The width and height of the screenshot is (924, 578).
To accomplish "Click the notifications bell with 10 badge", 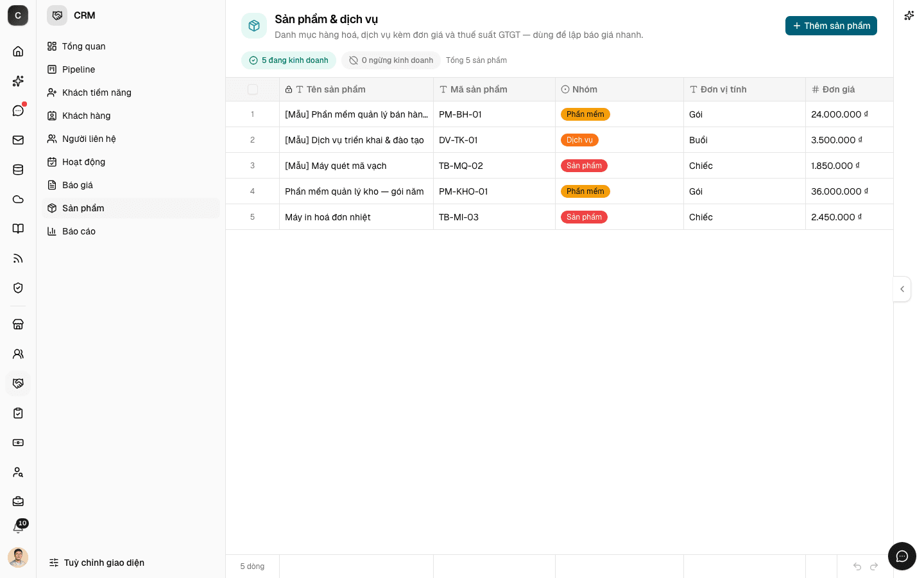I will pos(18,528).
